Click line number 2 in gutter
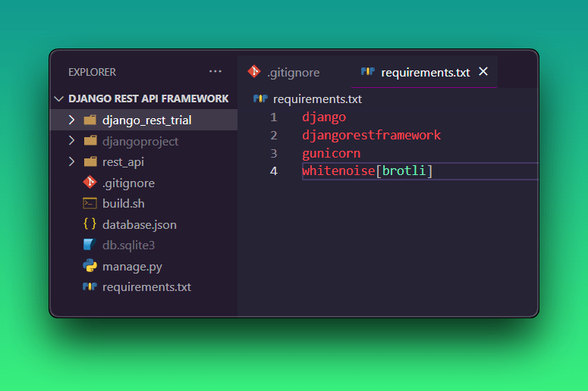The height and width of the screenshot is (391, 588). [x=274, y=135]
